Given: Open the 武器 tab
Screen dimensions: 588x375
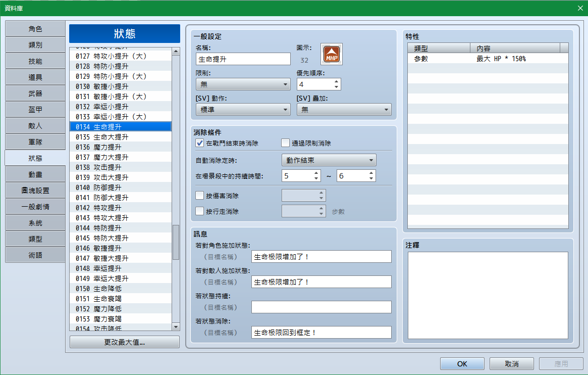Looking at the screenshot, I should 35,93.
